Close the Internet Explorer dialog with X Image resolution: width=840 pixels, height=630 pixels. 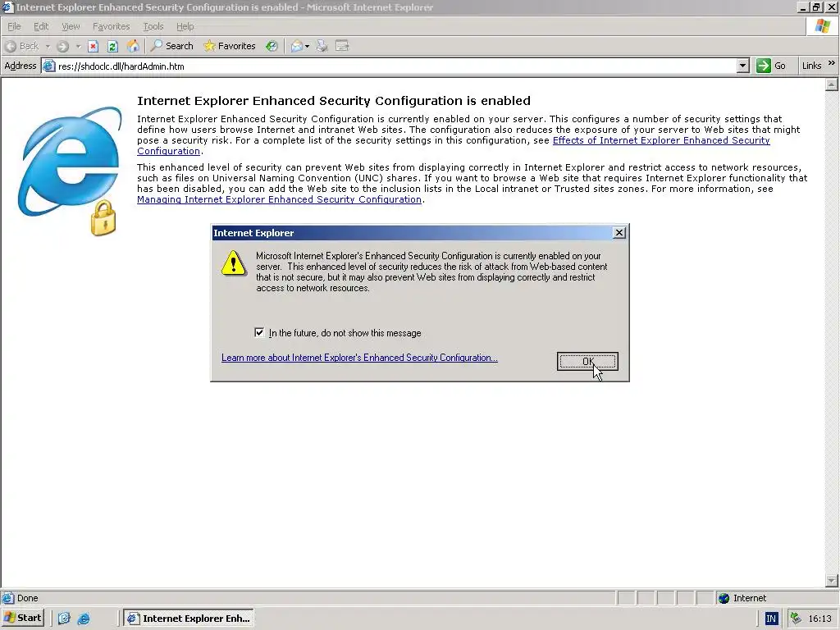click(619, 232)
